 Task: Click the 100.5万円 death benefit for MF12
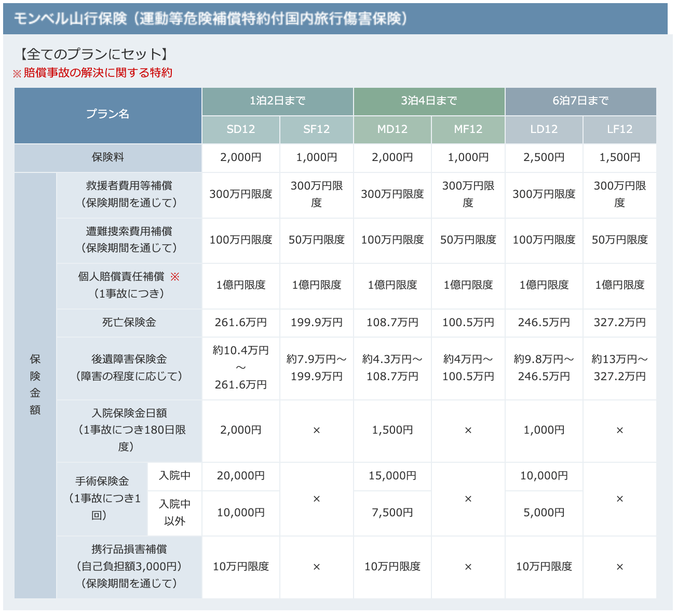click(x=468, y=323)
